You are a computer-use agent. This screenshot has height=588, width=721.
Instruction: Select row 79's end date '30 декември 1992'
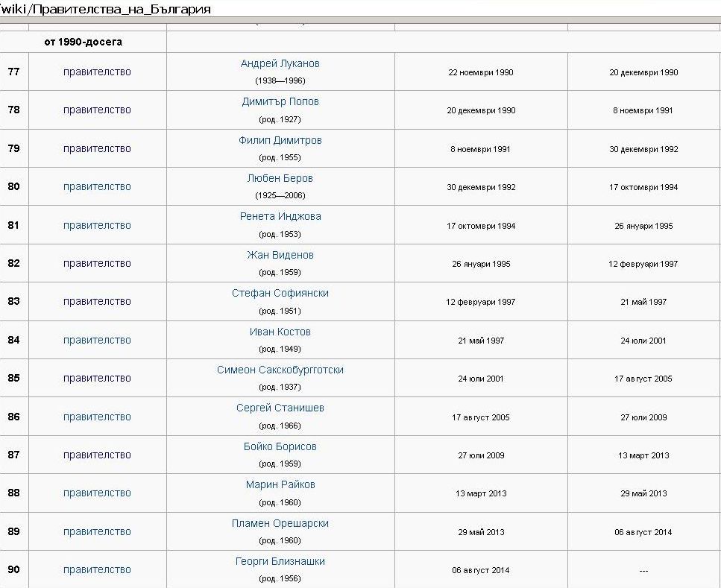click(x=643, y=149)
